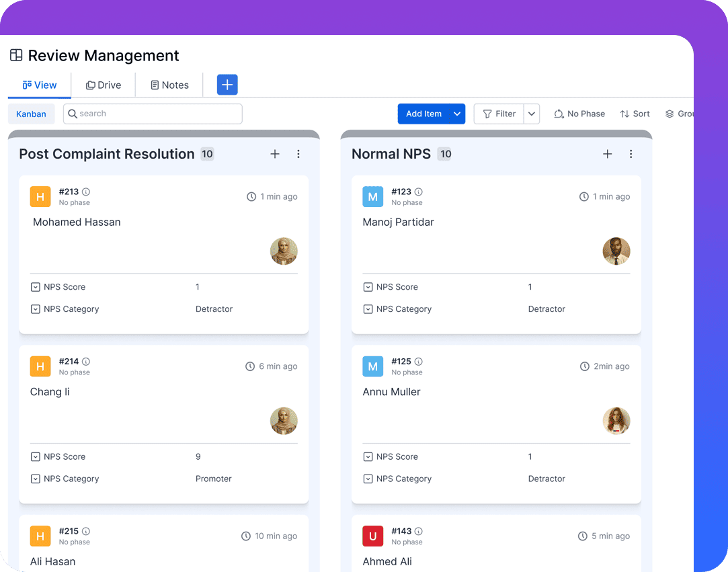The height and width of the screenshot is (572, 728).
Task: Click the avatar on Mohamed Hassan card
Action: click(284, 251)
